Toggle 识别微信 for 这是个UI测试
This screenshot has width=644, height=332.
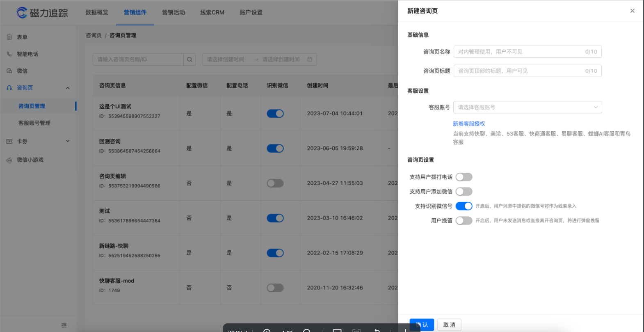coord(275,114)
